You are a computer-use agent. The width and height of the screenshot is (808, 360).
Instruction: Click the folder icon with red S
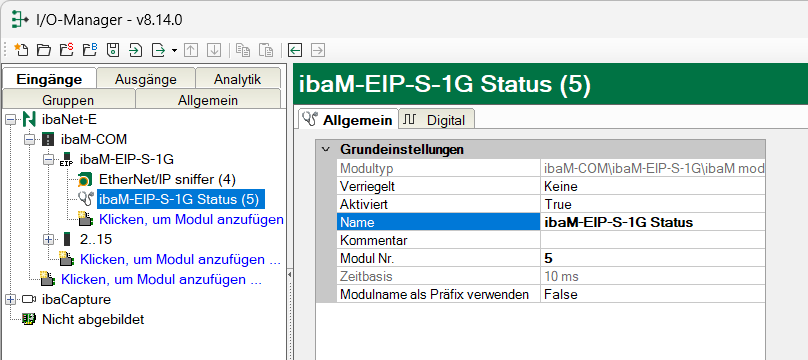[66, 50]
